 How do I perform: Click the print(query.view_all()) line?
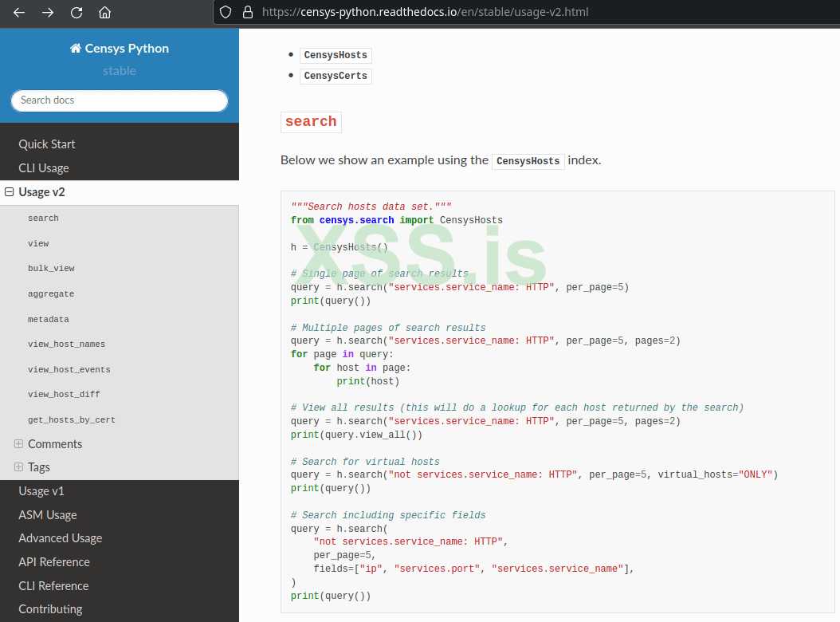pyautogui.click(x=357, y=435)
